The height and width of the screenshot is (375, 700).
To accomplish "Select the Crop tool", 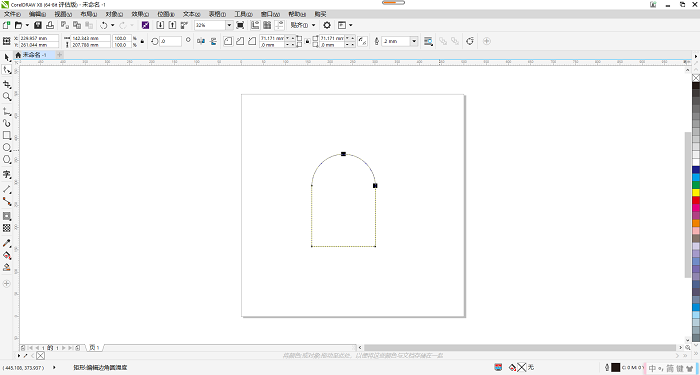I will coord(7,84).
